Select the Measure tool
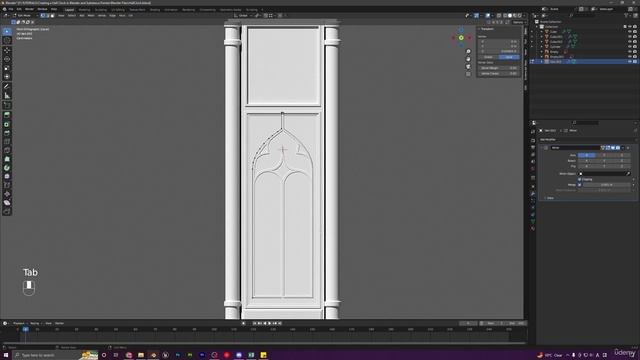Viewport: 640px width, 360px height. [7, 96]
